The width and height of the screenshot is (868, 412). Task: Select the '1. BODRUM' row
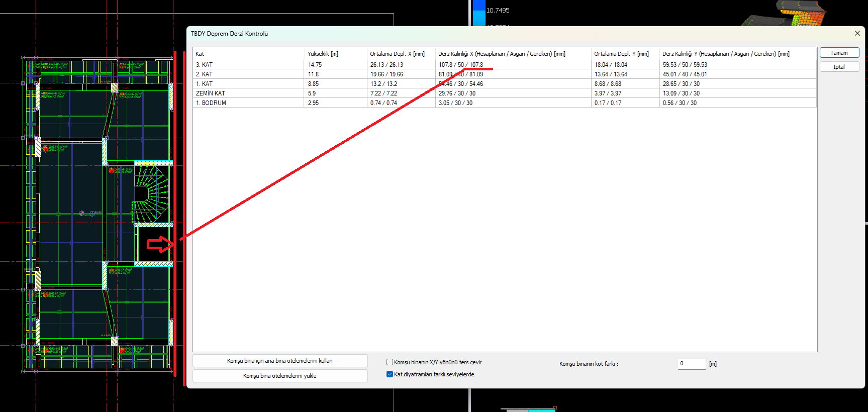[x=505, y=103]
